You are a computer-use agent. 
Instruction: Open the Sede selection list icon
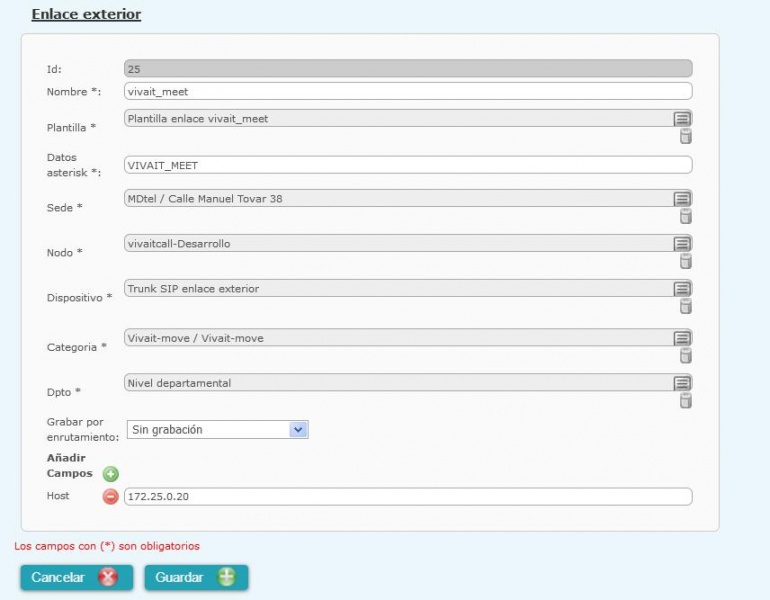[682, 199]
